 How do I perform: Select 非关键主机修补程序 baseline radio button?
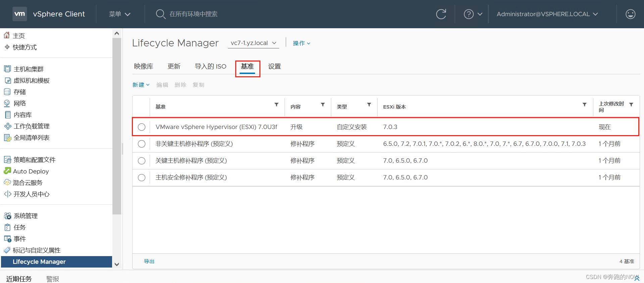[x=142, y=144]
